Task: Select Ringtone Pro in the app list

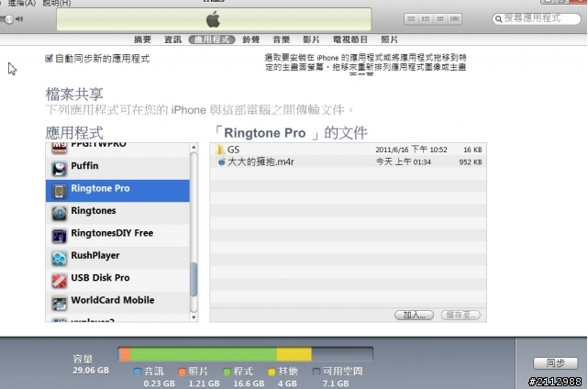Action: click(x=117, y=191)
